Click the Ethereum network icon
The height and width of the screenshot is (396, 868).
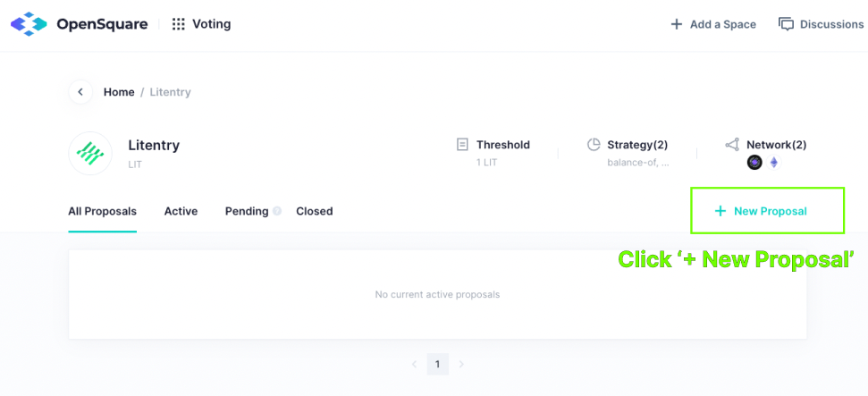click(x=774, y=163)
